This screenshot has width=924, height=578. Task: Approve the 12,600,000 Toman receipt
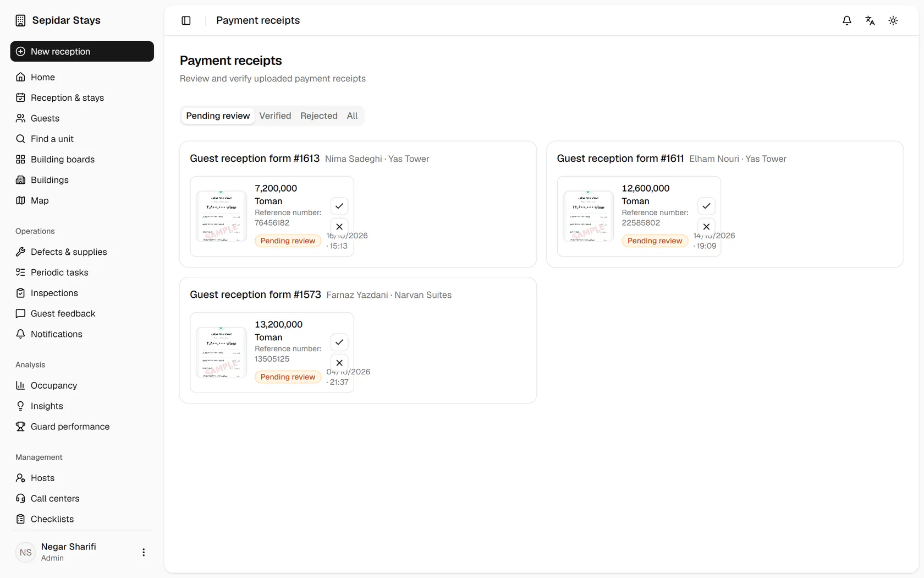pos(706,206)
